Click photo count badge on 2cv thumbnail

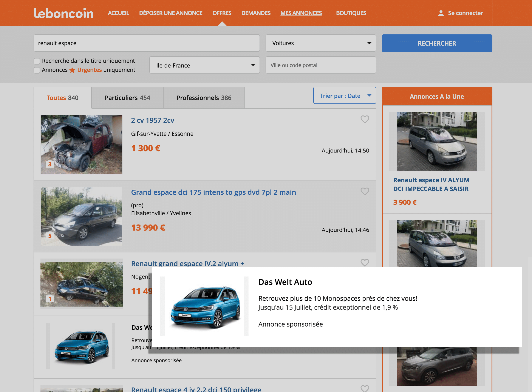pos(50,164)
